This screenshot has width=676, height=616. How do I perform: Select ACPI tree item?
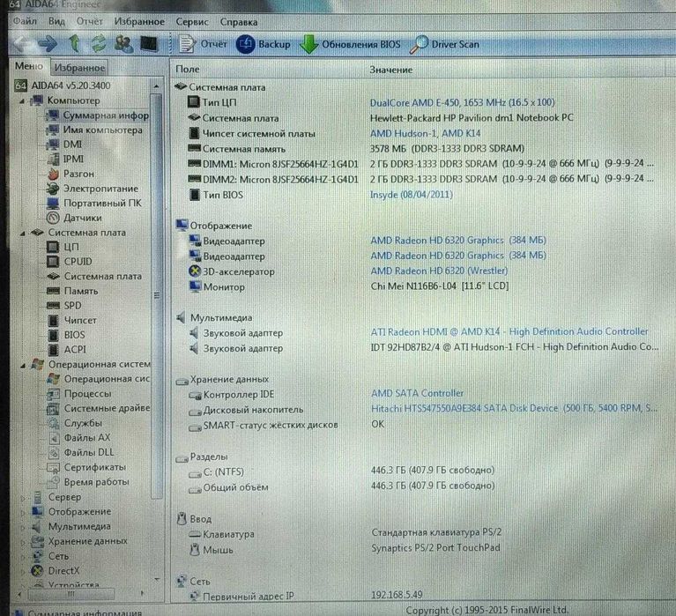(x=67, y=350)
